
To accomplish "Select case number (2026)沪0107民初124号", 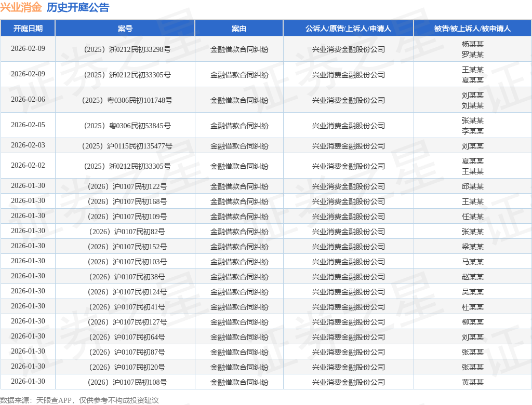I will tap(127, 292).
